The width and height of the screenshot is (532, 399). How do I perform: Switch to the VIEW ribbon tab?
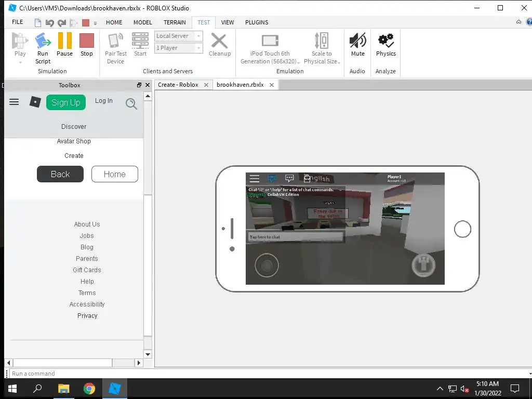coord(228,22)
